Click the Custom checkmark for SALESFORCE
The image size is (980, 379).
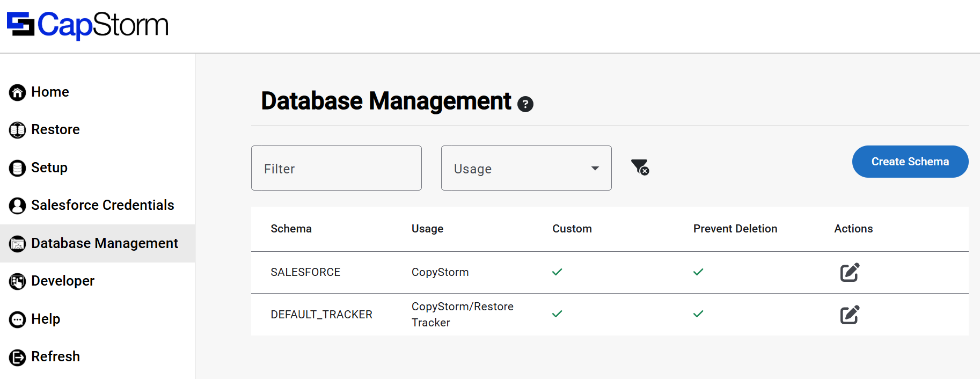click(557, 272)
